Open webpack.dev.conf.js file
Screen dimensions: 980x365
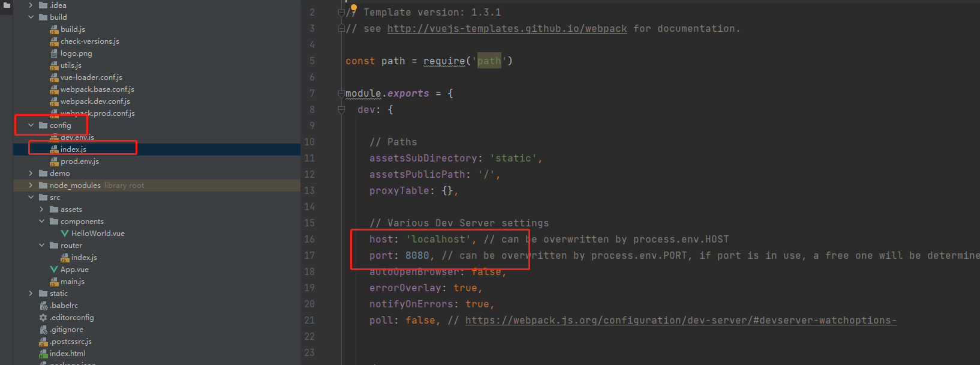[95, 101]
